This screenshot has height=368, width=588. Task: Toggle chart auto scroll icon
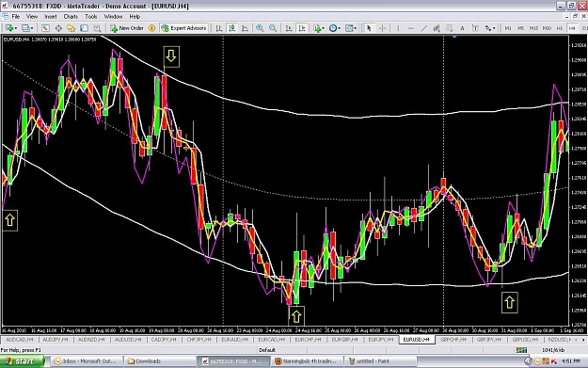tap(289, 28)
